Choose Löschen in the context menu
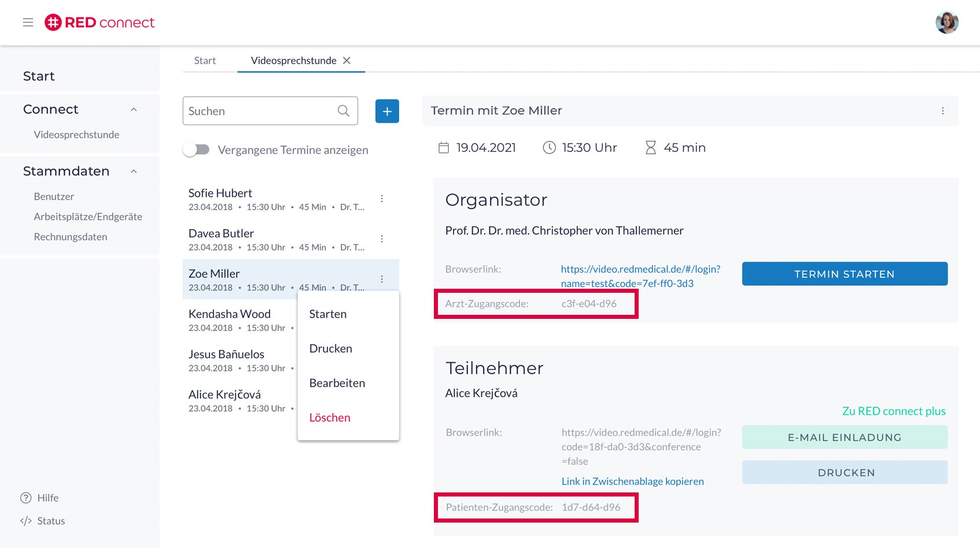 [x=330, y=418]
